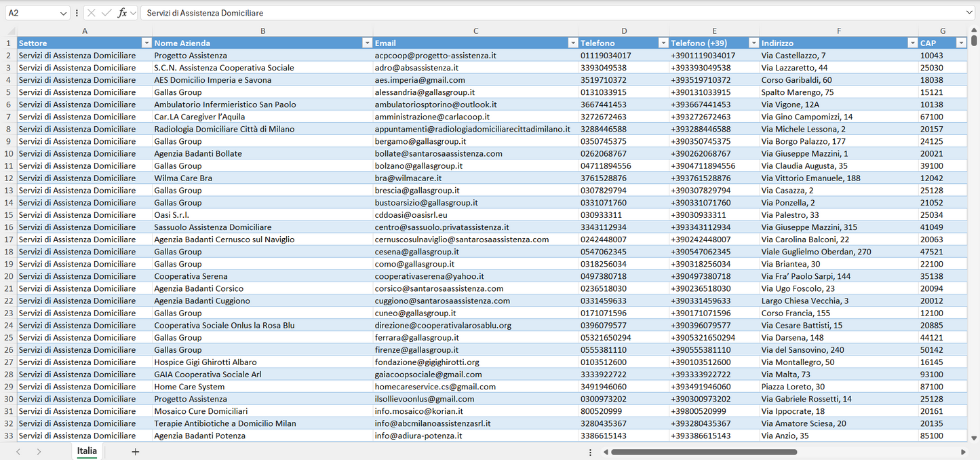Select email bergamo@gallasgroup.it
This screenshot has width=980, height=460.
476,141
